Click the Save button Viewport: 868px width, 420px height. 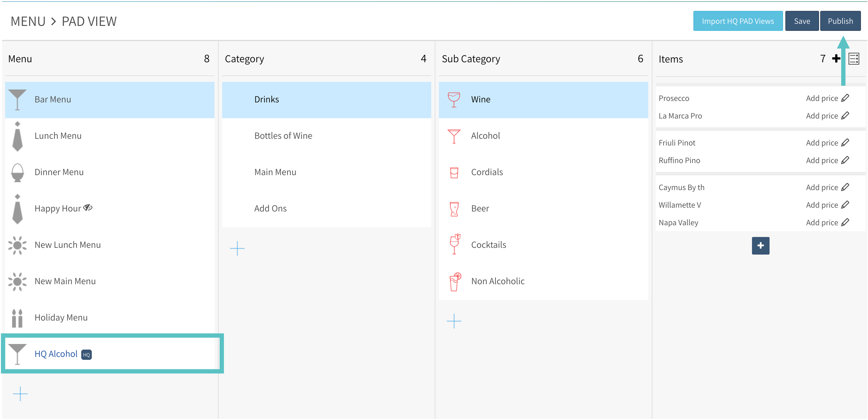point(802,21)
